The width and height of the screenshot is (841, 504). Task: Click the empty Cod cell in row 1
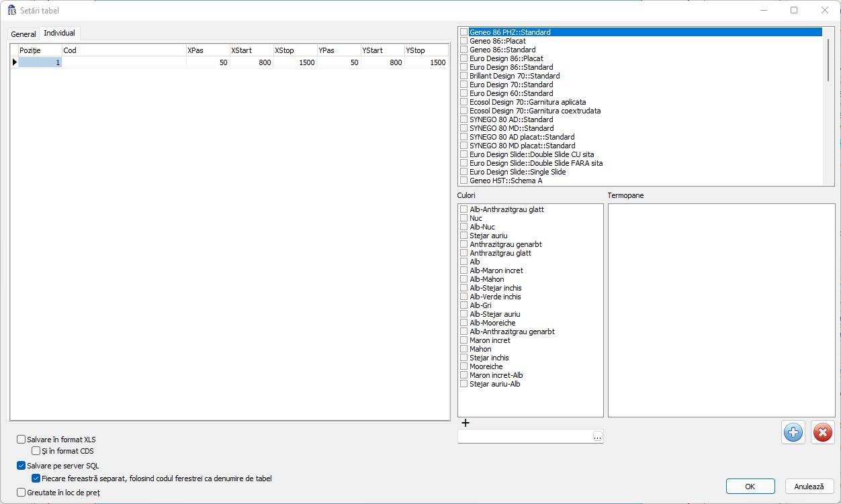(124, 62)
